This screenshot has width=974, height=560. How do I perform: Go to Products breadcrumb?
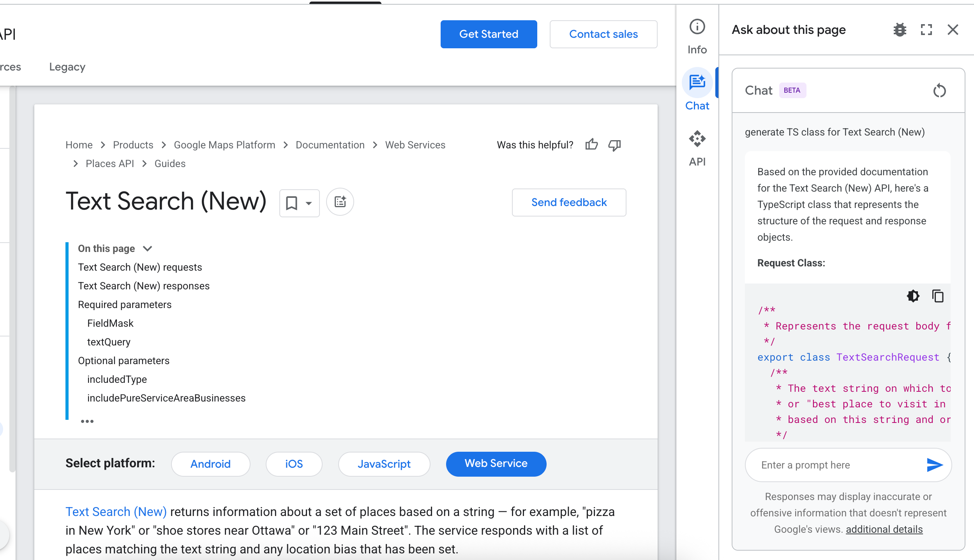[x=133, y=145]
